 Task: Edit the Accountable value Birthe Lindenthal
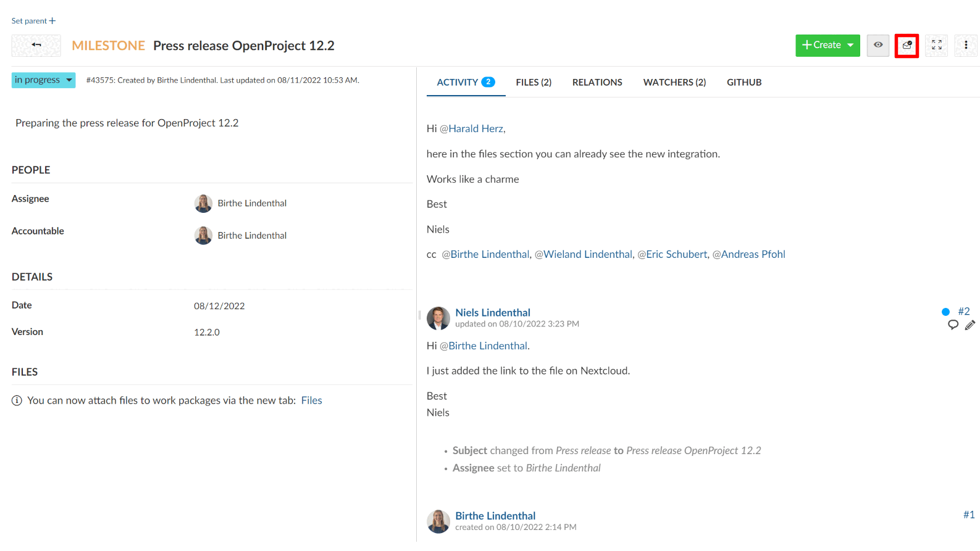[252, 235]
